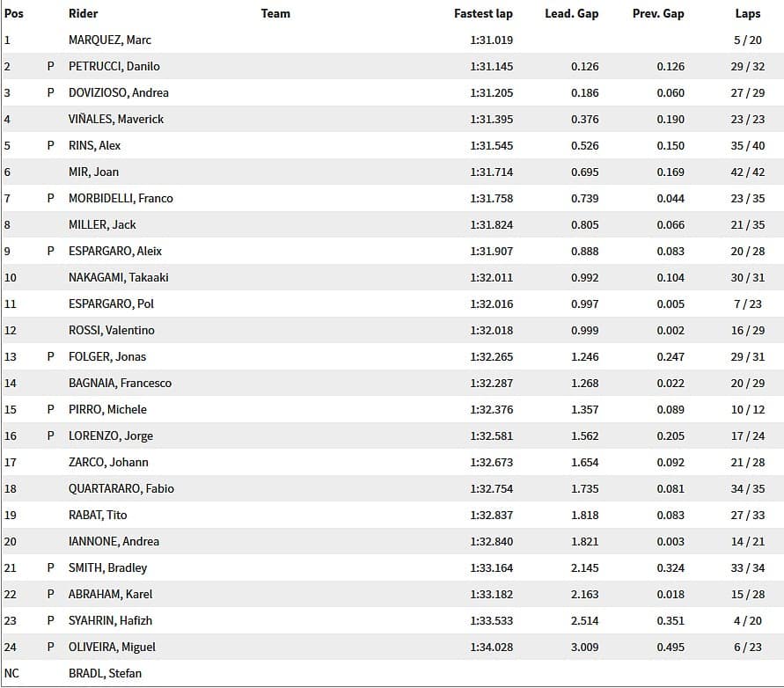Viewport: 784px width, 688px height.
Task: Select rider PETRUCCI, Danilo
Action: click(x=114, y=66)
